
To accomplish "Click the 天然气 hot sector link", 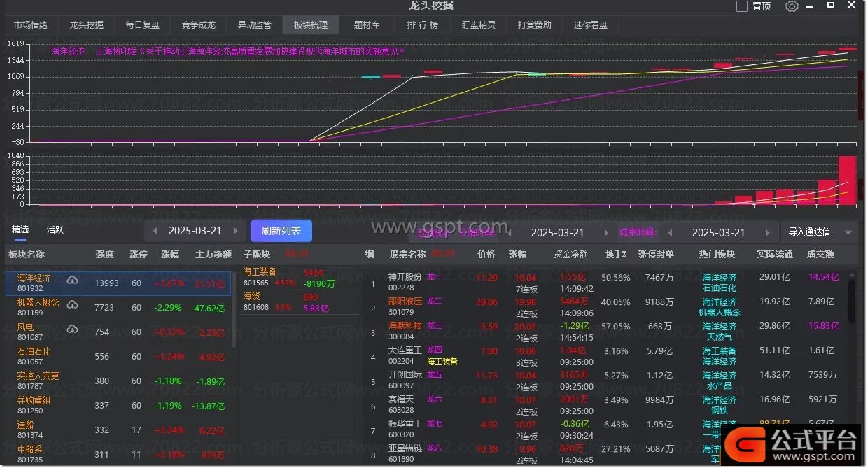I will tap(720, 337).
